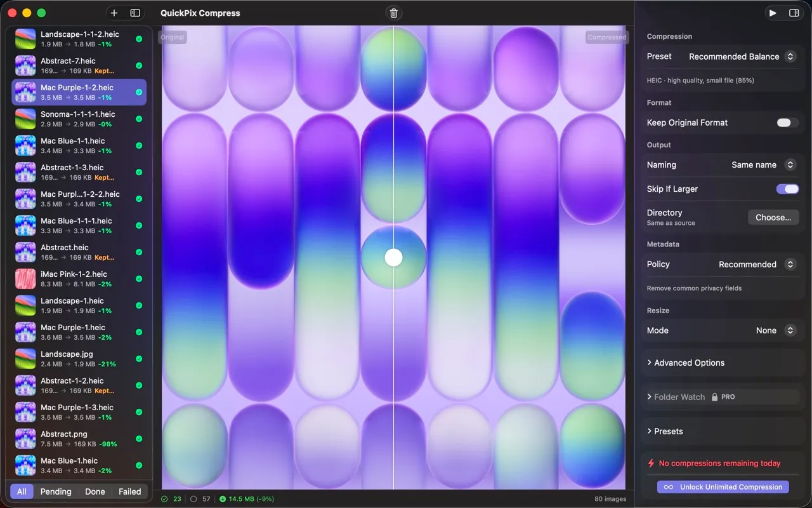Click the pending count circle icon in status bar
This screenshot has width=812, height=508.
pos(193,499)
